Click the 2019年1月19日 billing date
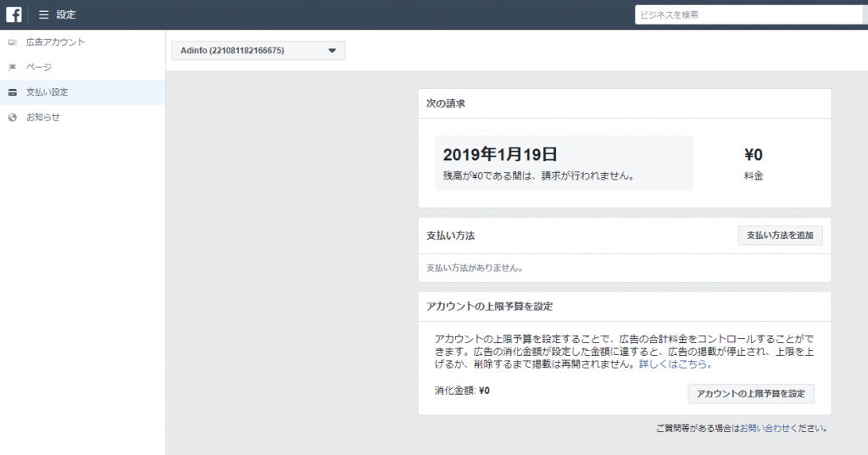The image size is (868, 455). (x=500, y=154)
